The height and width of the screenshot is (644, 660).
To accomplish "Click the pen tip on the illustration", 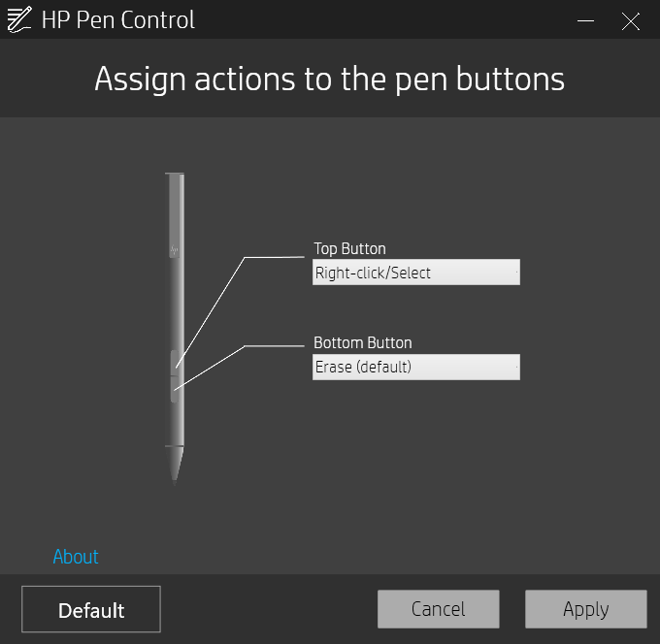I will pos(175,466).
